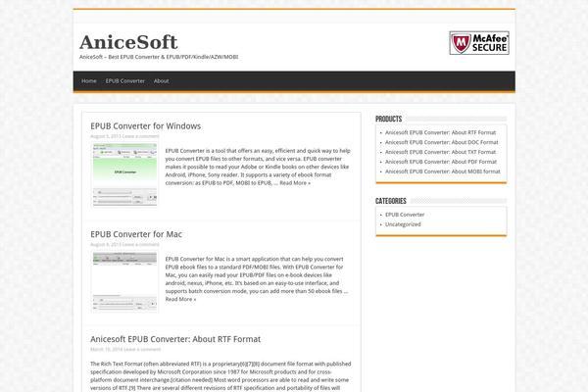
Task: Open the AniceSoft site title
Action: click(x=128, y=42)
